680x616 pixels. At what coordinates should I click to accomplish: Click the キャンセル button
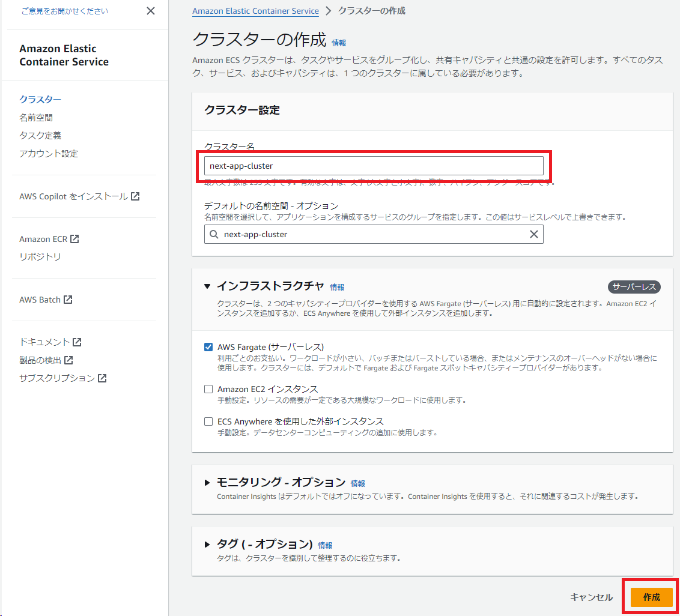(592, 597)
